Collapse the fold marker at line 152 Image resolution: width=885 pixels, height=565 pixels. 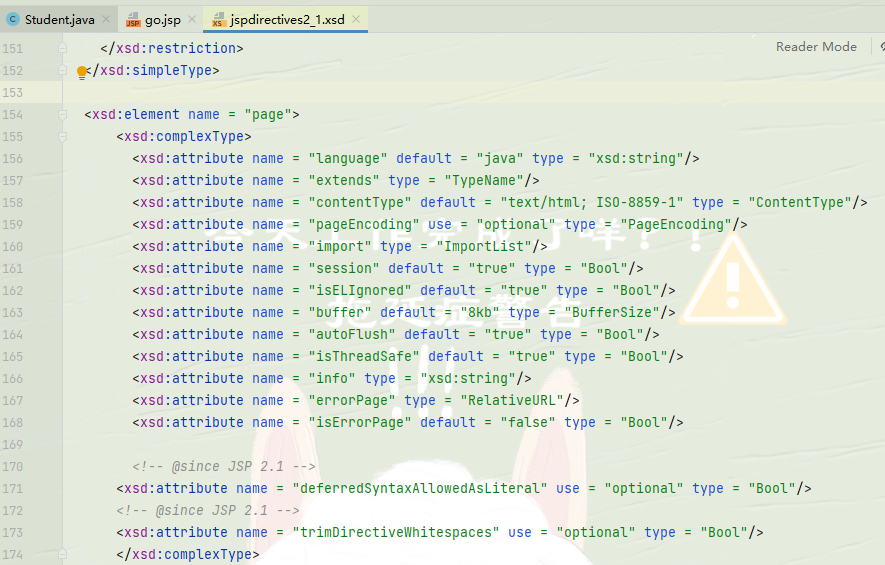point(63,71)
